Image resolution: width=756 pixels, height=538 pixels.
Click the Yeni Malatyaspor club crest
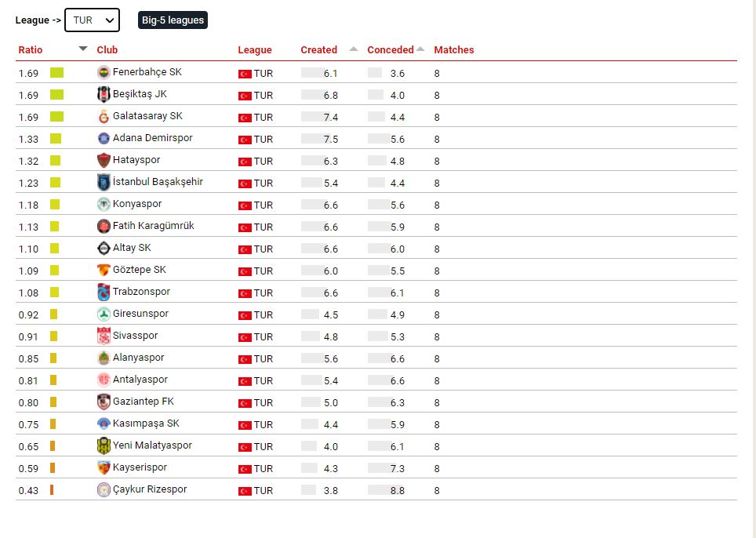pos(104,446)
